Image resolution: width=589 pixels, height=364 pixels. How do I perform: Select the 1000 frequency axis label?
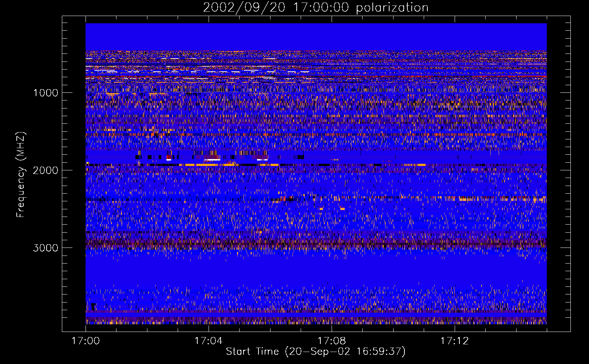46,93
